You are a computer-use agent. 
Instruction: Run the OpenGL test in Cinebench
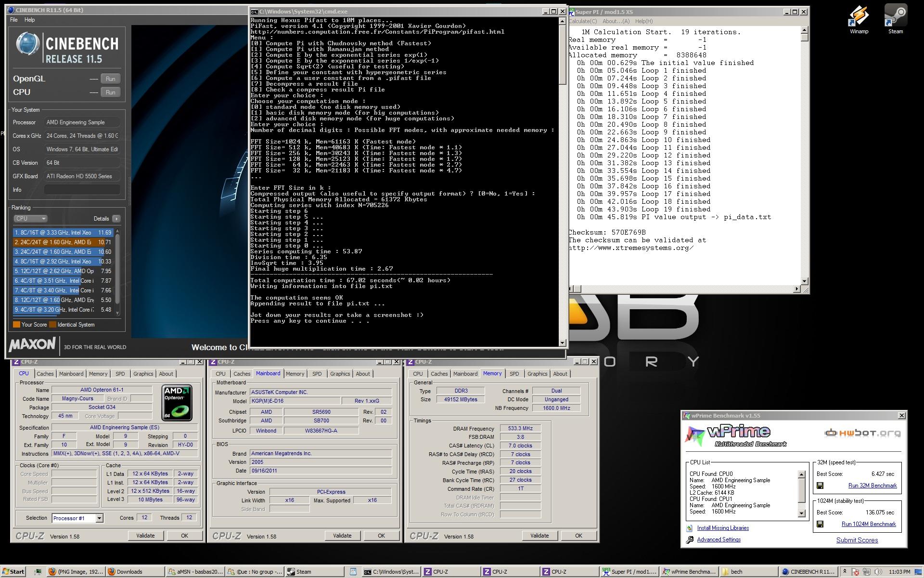(110, 79)
